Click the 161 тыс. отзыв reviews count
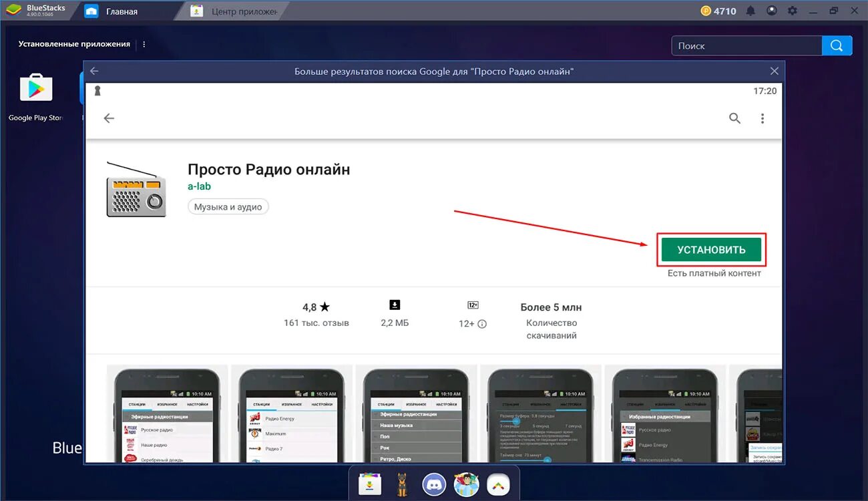 point(316,323)
